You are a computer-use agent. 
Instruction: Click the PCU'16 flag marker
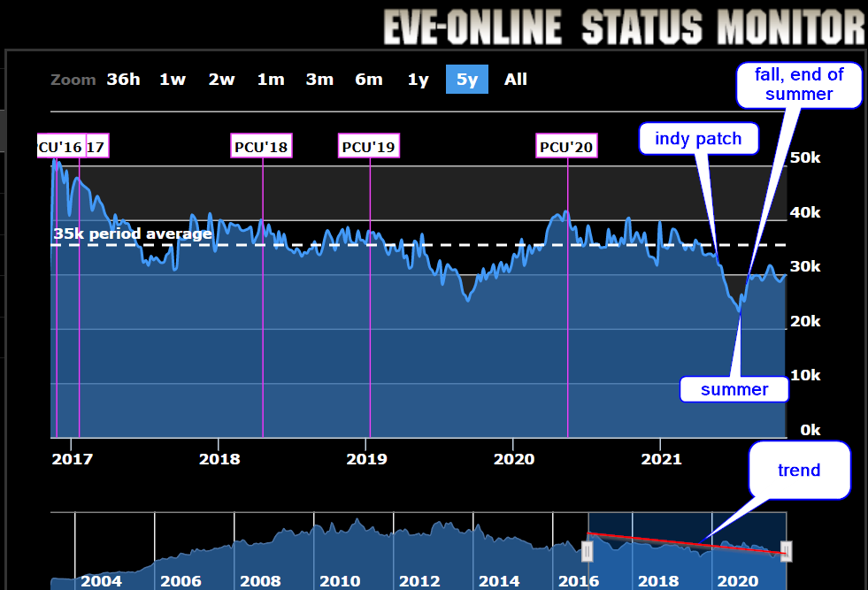[61, 147]
